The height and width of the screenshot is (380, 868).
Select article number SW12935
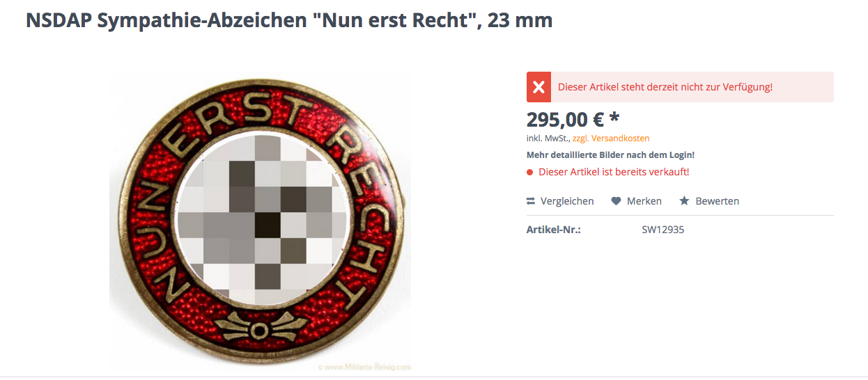663,230
